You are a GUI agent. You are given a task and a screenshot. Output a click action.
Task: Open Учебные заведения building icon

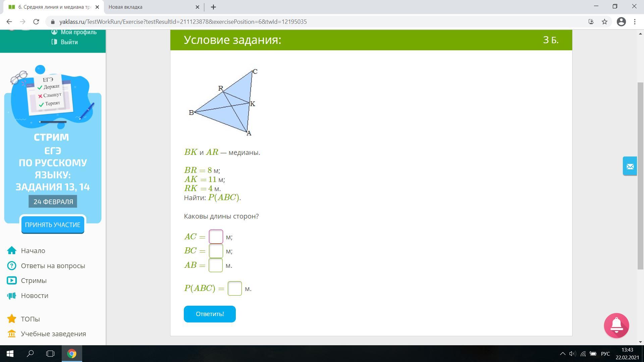(x=12, y=334)
